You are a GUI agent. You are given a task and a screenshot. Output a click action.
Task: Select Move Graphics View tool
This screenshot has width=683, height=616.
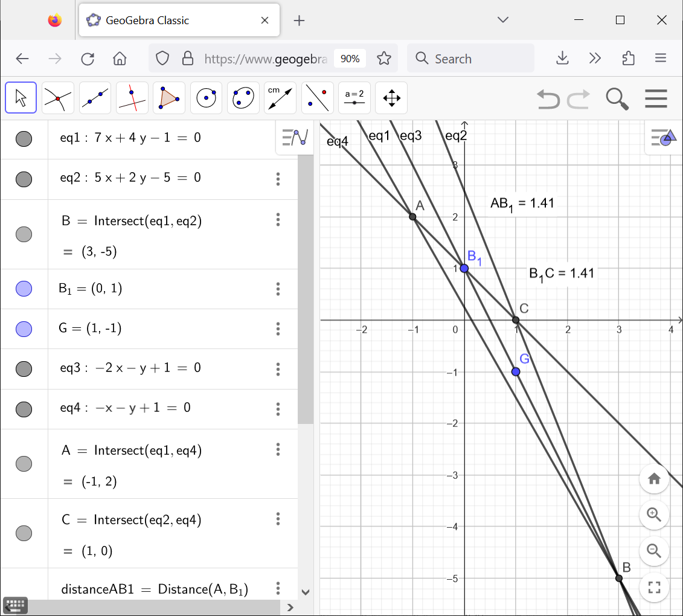click(391, 98)
